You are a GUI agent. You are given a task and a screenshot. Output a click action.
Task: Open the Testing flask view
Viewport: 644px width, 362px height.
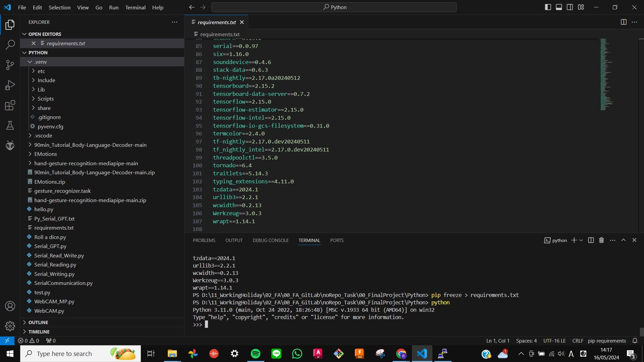[10, 125]
